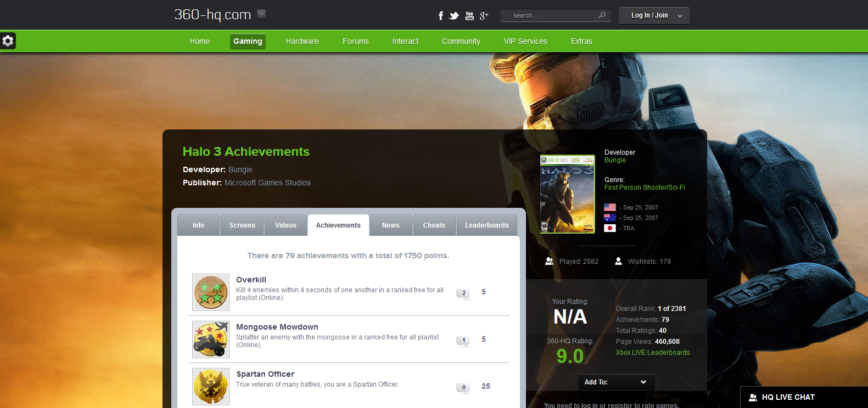Click the Wishlists person icon
868x408 pixels.
click(x=618, y=261)
